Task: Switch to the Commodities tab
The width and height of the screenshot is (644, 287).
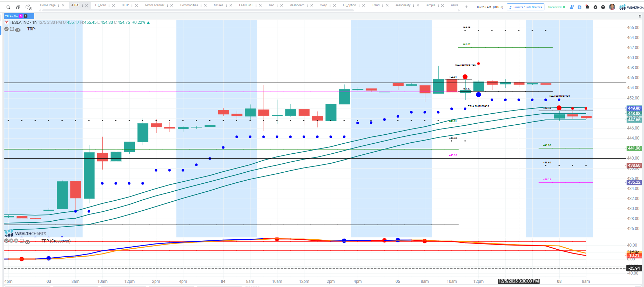Action: [189, 5]
